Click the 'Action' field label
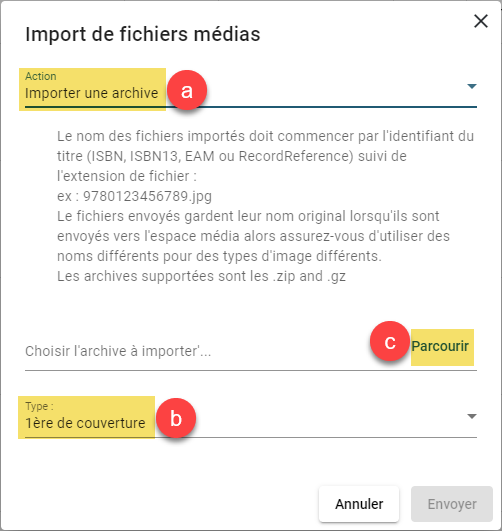The width and height of the screenshot is (502, 531). point(41,76)
